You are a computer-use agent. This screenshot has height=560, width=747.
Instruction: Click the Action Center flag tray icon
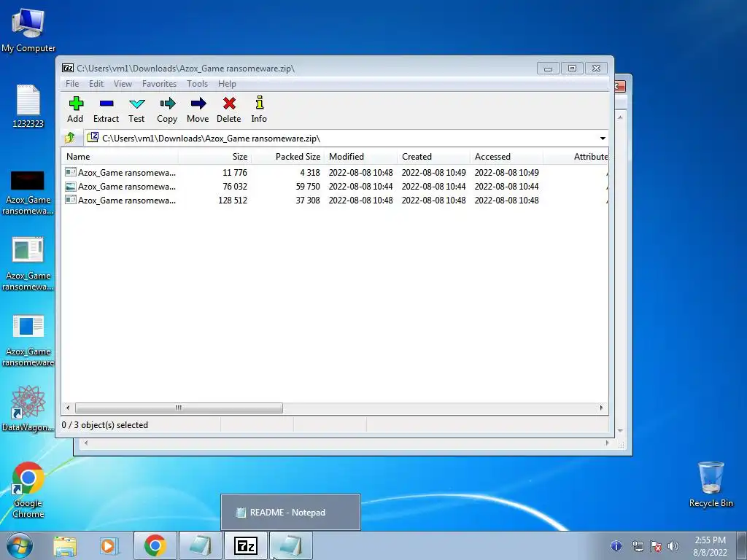click(656, 546)
